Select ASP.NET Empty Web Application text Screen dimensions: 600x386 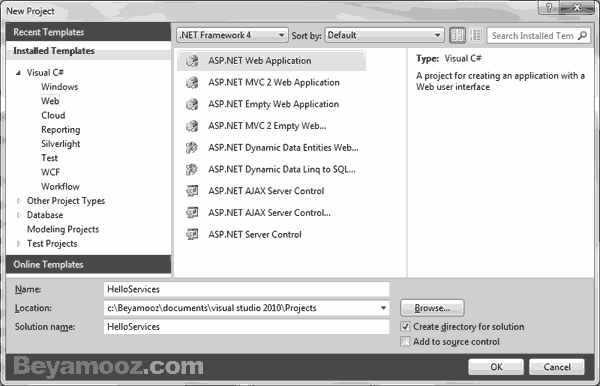273,104
